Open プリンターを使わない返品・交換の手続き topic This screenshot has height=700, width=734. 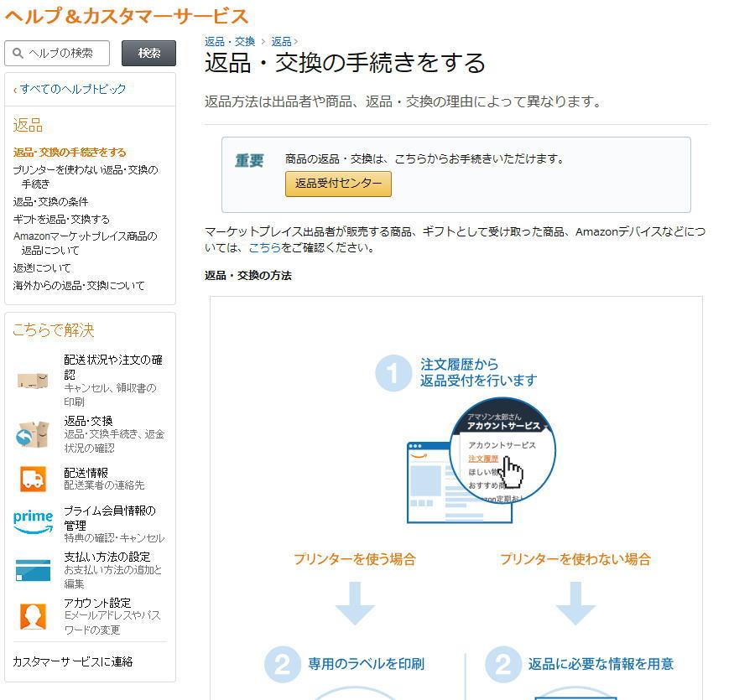coord(86,176)
